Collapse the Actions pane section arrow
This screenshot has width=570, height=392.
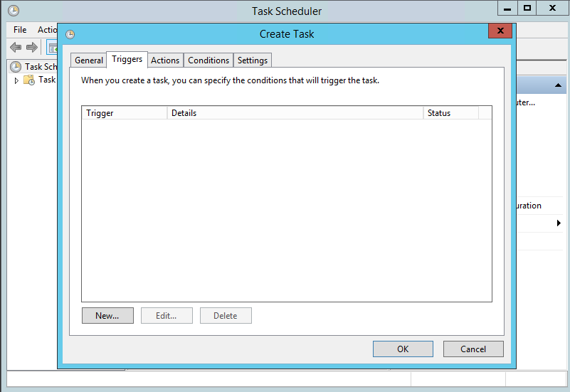[558, 85]
